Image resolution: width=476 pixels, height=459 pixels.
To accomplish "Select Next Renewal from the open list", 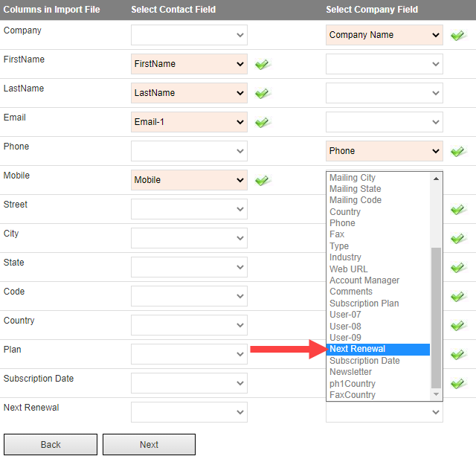I will [379, 349].
